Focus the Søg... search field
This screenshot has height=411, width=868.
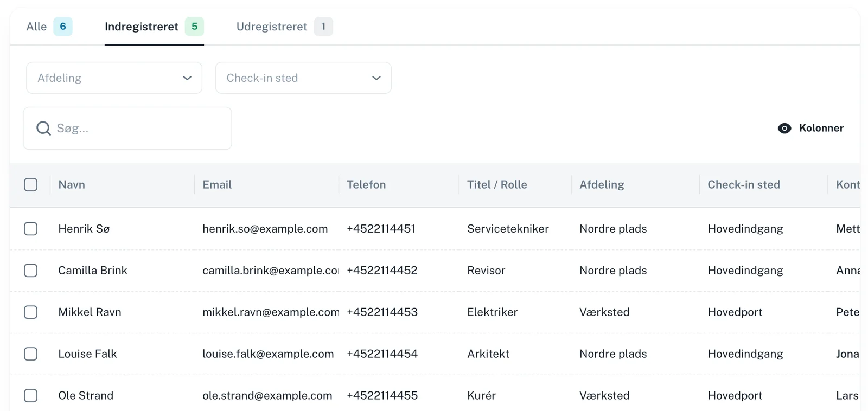pos(127,129)
